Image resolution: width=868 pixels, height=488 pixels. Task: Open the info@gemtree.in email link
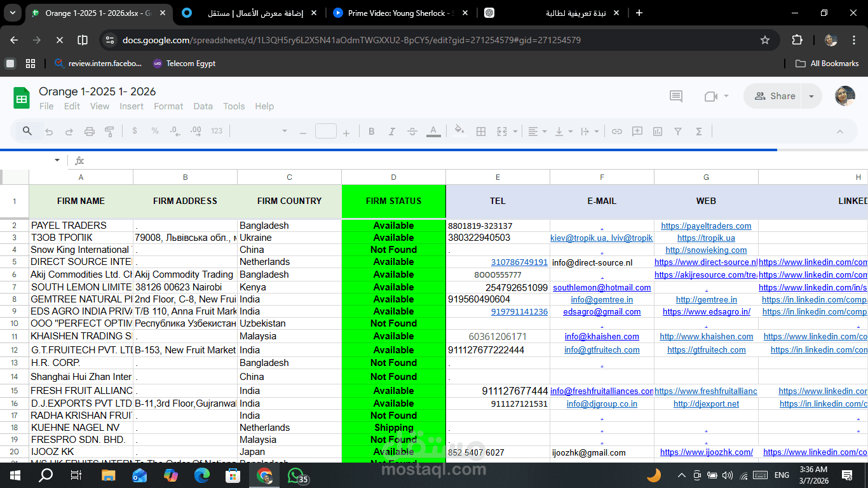point(602,299)
